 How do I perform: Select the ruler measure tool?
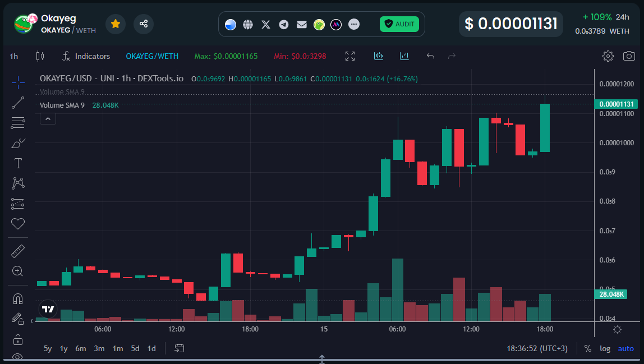coord(17,251)
